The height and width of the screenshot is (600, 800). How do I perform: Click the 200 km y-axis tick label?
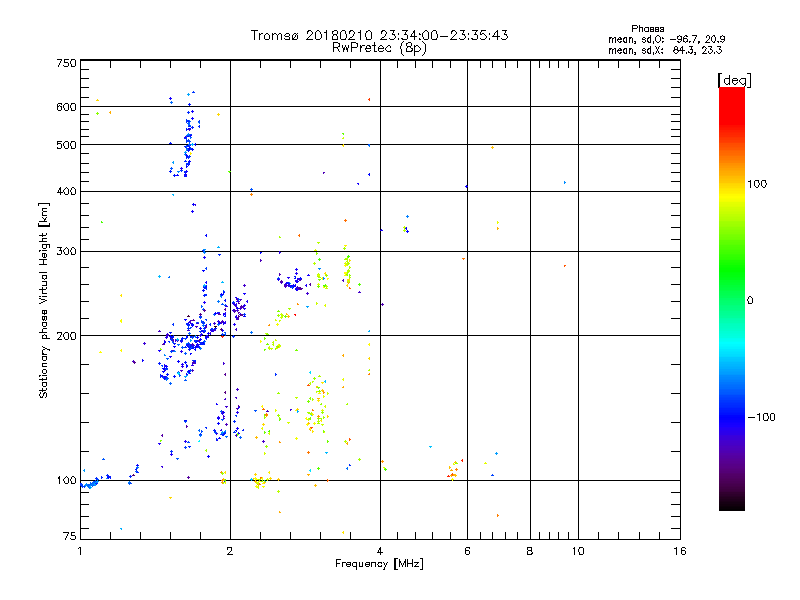click(66, 336)
